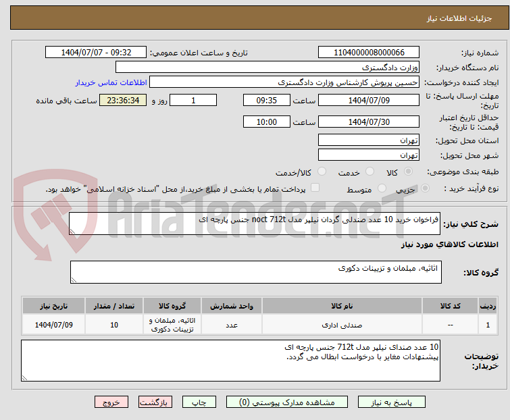Click the توضیحات خریدار notes text area

[x=230, y=361]
